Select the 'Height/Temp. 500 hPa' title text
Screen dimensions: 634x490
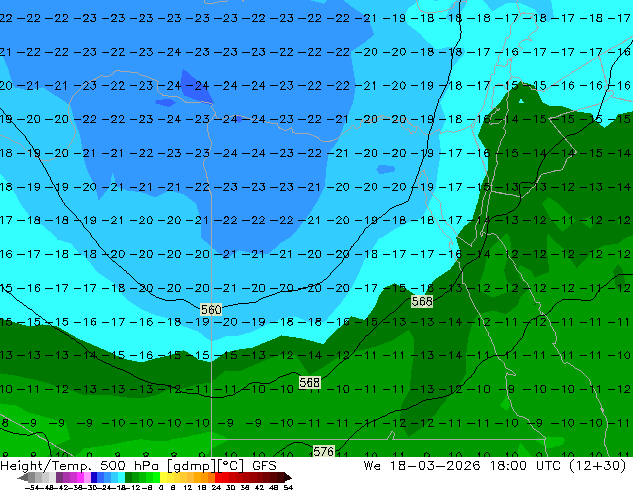[x=80, y=466]
